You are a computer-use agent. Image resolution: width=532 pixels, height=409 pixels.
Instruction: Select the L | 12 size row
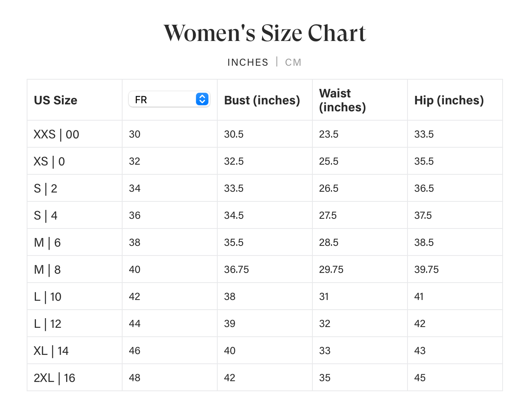[x=48, y=324]
